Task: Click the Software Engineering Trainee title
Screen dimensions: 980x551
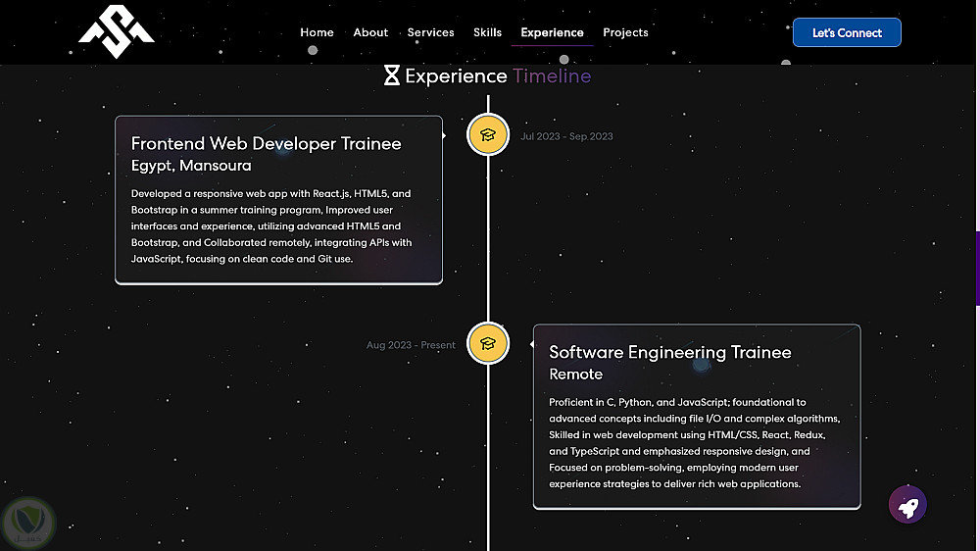Action: (x=670, y=352)
